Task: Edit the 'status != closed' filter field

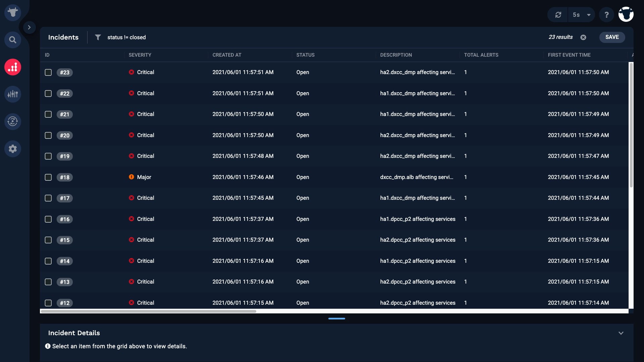Action: [126, 37]
